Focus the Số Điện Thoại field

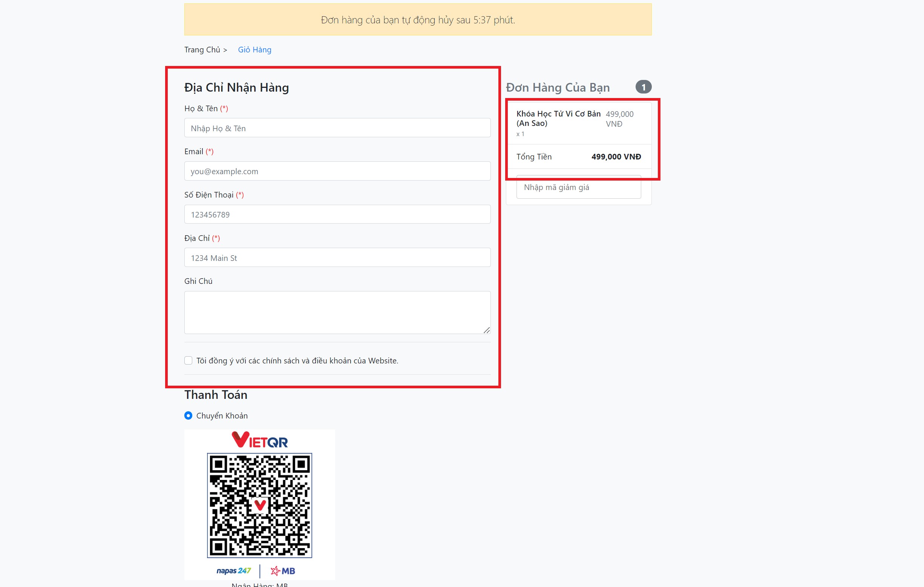pos(337,215)
